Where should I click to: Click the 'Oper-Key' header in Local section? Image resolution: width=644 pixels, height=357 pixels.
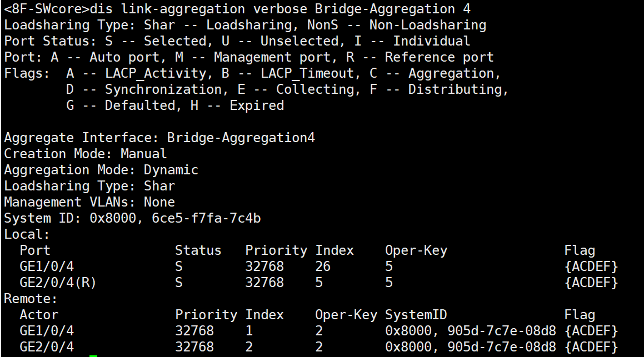pos(416,250)
